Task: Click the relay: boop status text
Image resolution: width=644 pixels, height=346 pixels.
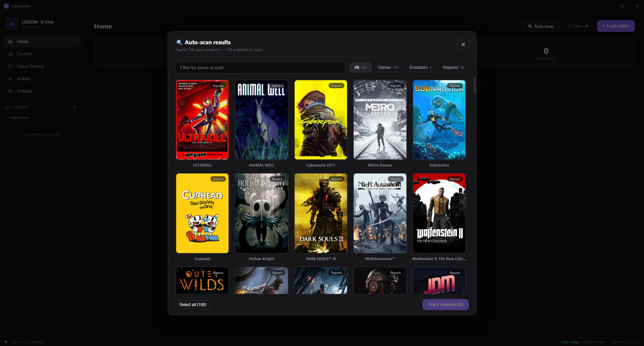Action: pyautogui.click(x=570, y=342)
